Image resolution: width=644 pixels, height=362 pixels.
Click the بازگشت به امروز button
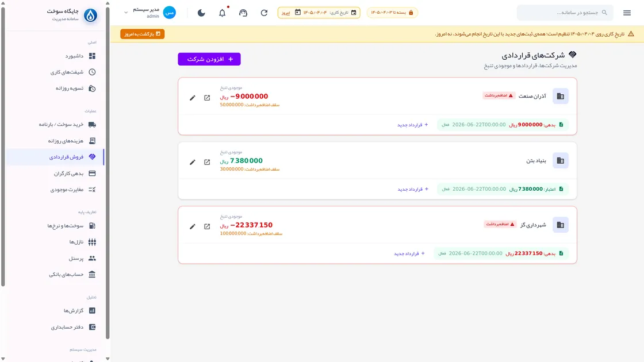(143, 34)
